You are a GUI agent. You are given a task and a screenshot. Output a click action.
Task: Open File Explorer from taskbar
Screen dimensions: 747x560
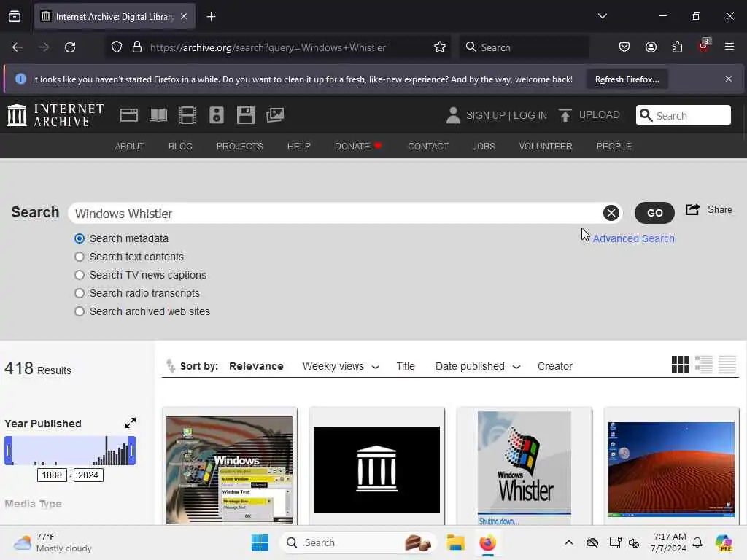(x=455, y=542)
